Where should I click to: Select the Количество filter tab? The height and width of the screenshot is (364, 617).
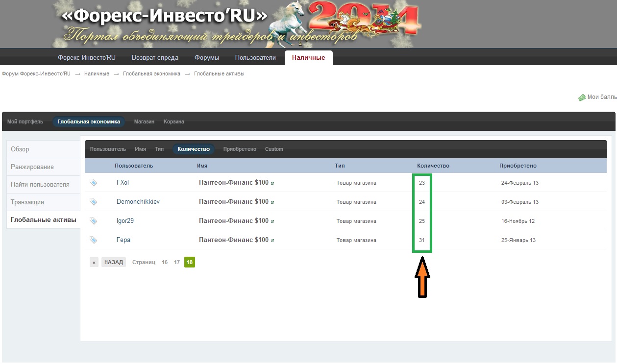pyautogui.click(x=194, y=149)
